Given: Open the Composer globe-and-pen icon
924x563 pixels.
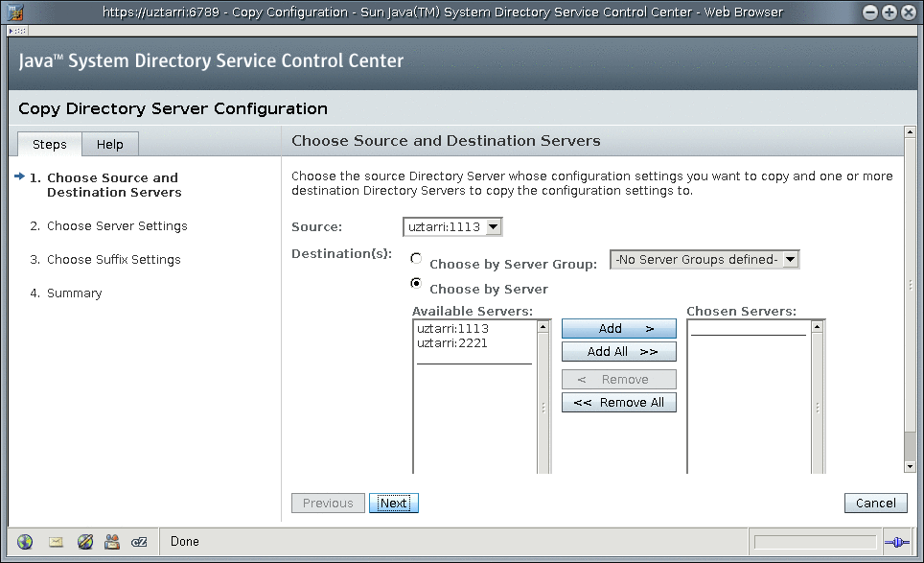Looking at the screenshot, I should tap(85, 542).
